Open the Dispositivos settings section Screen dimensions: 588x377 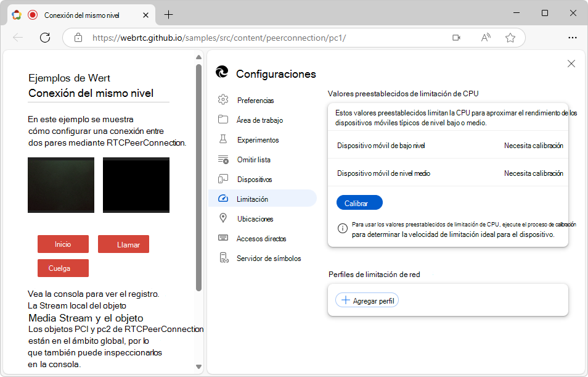click(255, 179)
